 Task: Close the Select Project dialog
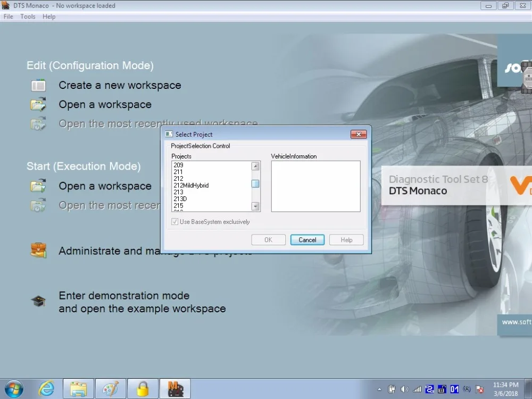coord(359,135)
